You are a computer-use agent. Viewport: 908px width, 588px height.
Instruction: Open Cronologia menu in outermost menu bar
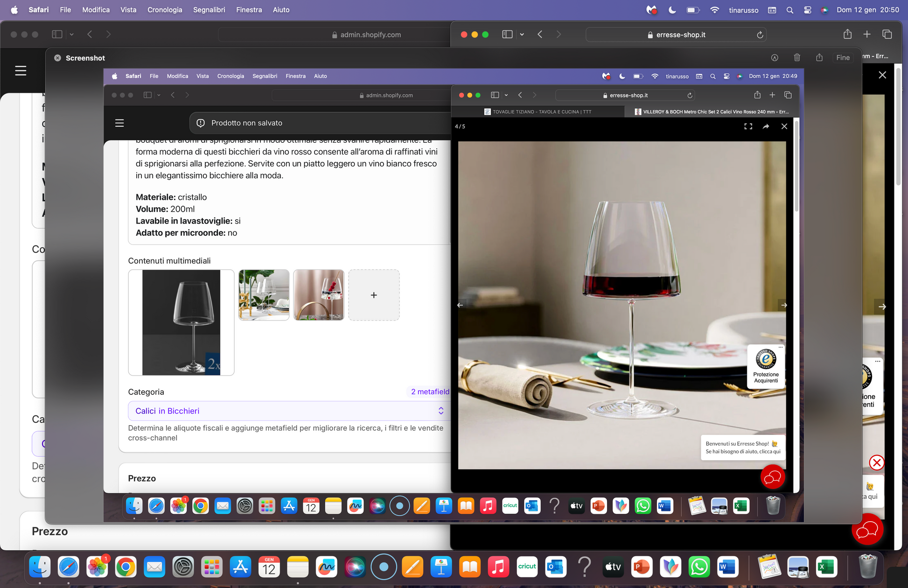165,10
